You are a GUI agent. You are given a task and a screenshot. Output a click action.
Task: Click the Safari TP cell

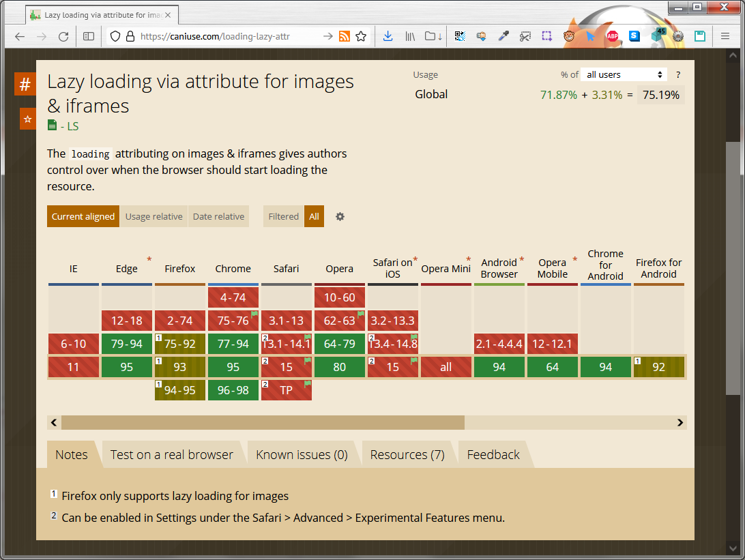point(287,390)
